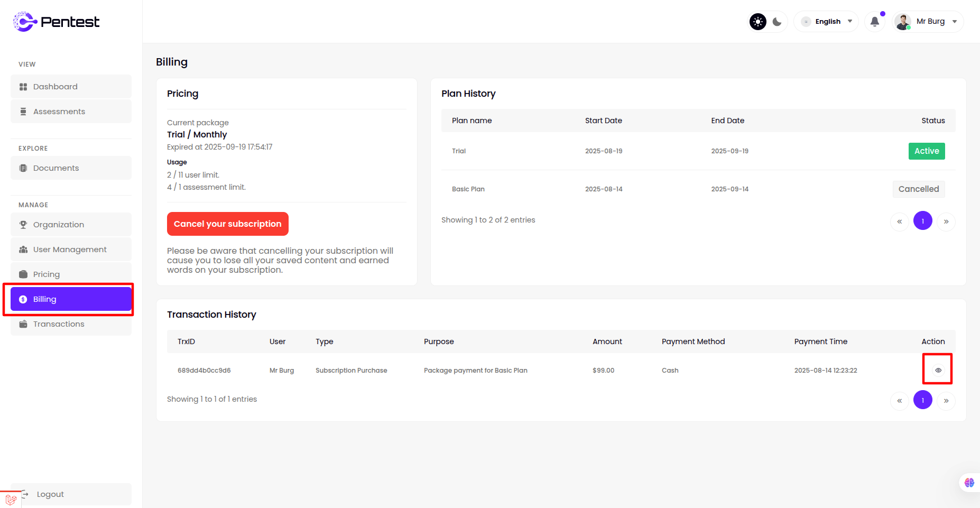Switch to dark mode moon toggle
Screen dimensions: 980x508
coord(777,22)
